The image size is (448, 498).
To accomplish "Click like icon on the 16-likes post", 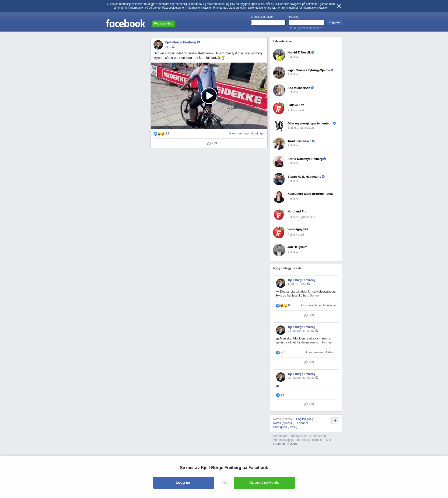I will click(278, 395).
